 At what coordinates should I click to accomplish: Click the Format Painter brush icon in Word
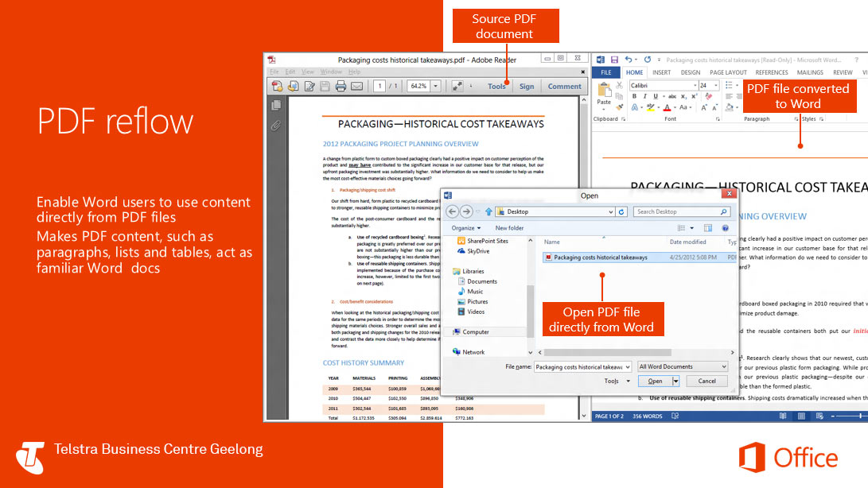click(x=620, y=107)
